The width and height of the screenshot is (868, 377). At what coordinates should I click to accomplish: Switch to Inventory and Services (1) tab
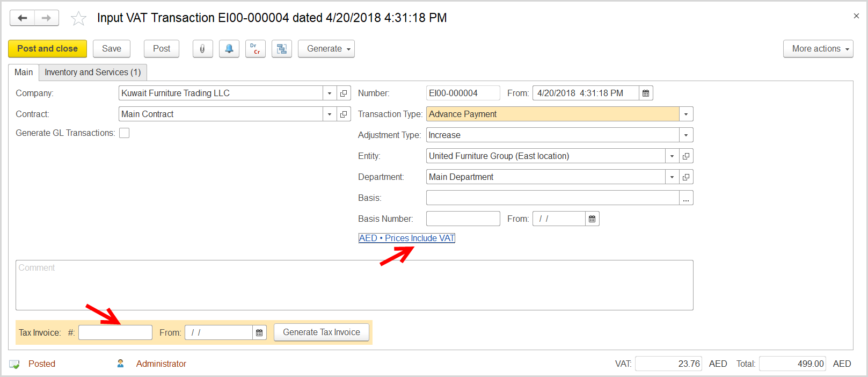[x=93, y=72]
